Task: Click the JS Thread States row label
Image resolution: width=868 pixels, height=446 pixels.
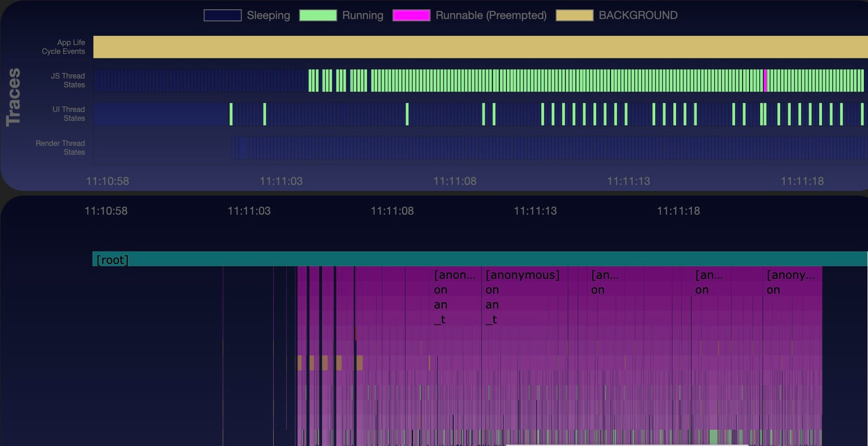Action: pos(67,80)
